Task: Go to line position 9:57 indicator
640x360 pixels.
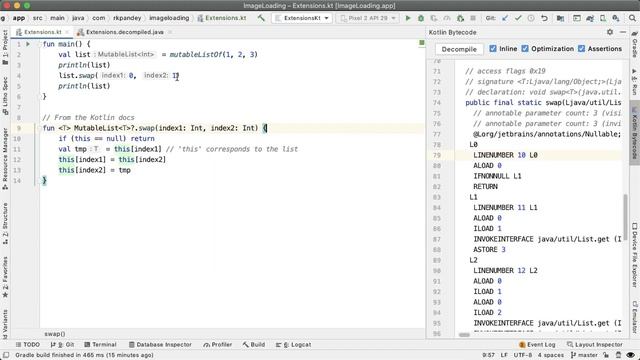Action: (489, 355)
